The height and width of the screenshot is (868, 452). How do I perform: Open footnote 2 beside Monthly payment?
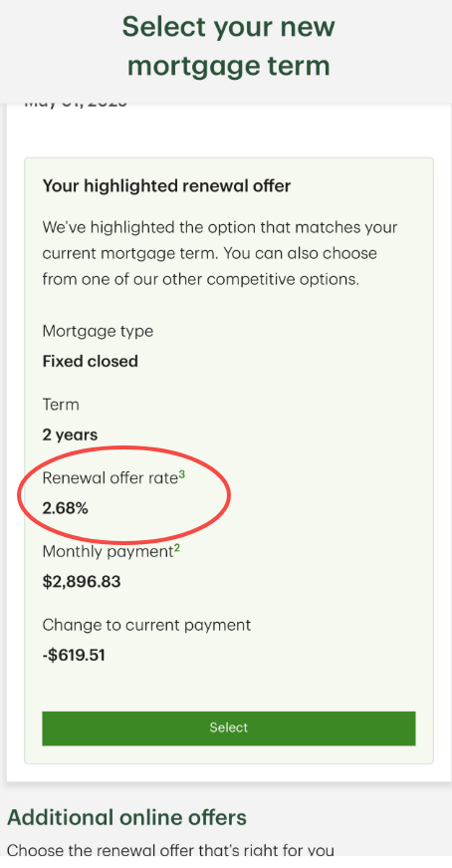(x=177, y=548)
